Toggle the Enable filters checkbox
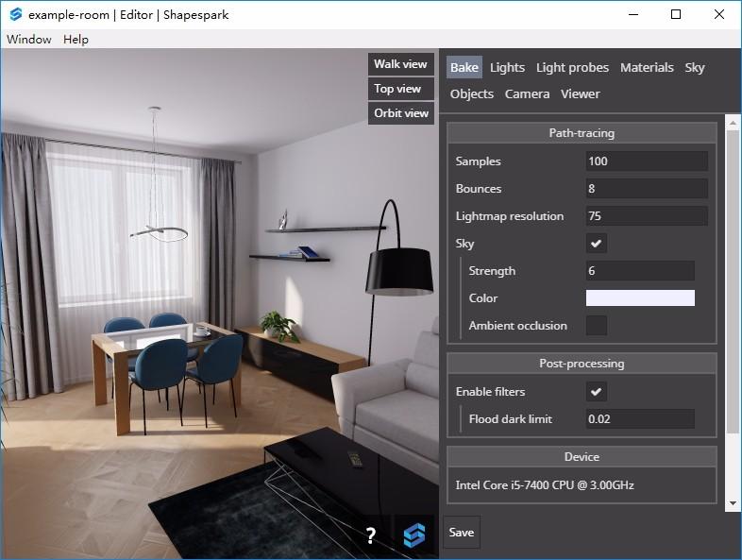 click(x=597, y=392)
